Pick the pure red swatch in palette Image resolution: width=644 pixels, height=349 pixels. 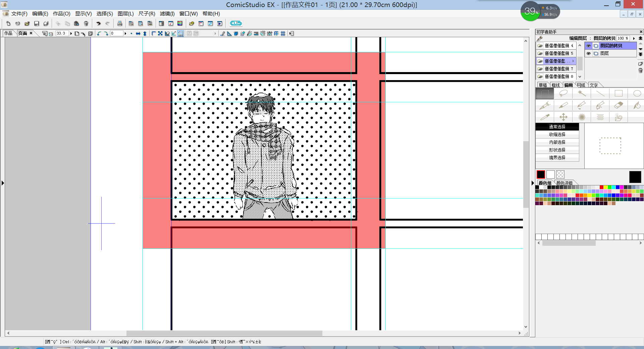[x=601, y=187]
